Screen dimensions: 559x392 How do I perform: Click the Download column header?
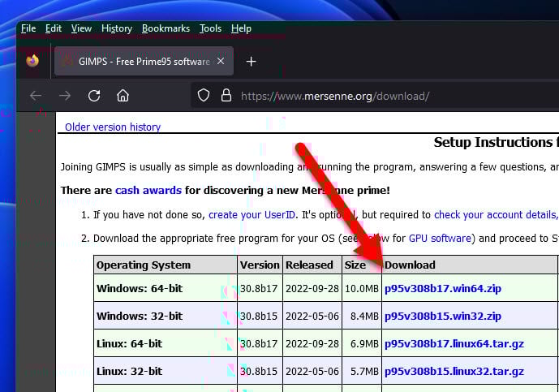click(470, 265)
